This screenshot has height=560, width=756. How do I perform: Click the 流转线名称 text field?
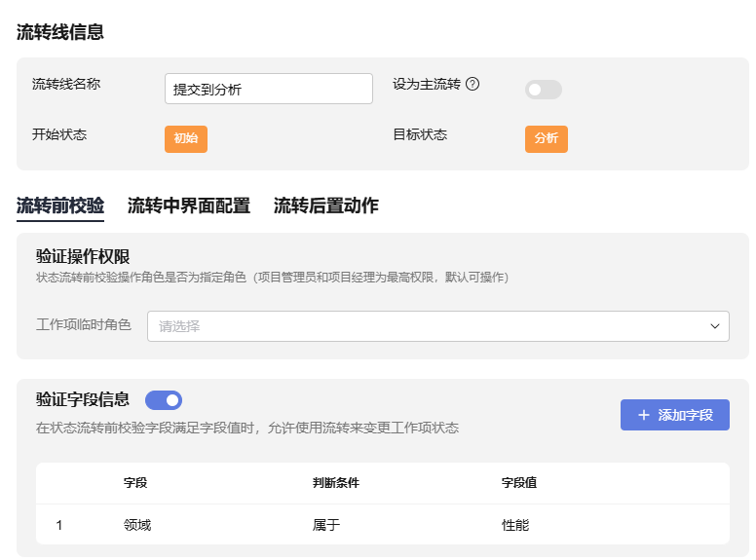click(269, 89)
